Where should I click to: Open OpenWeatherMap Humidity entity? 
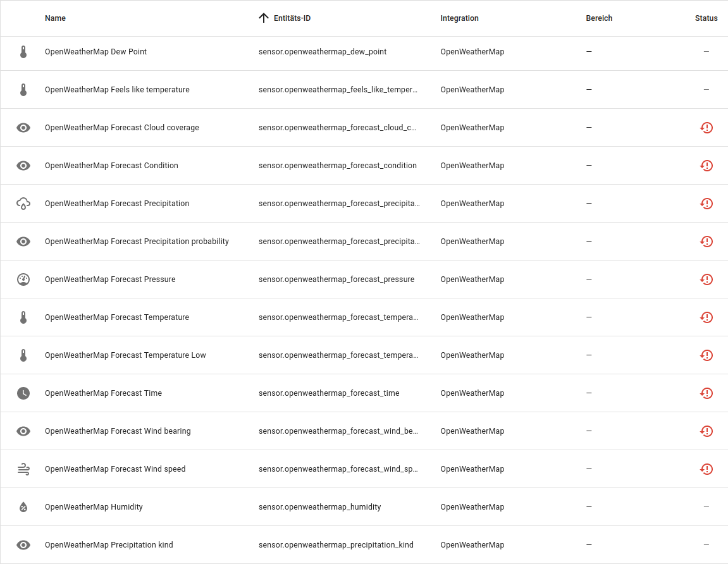[x=94, y=507]
